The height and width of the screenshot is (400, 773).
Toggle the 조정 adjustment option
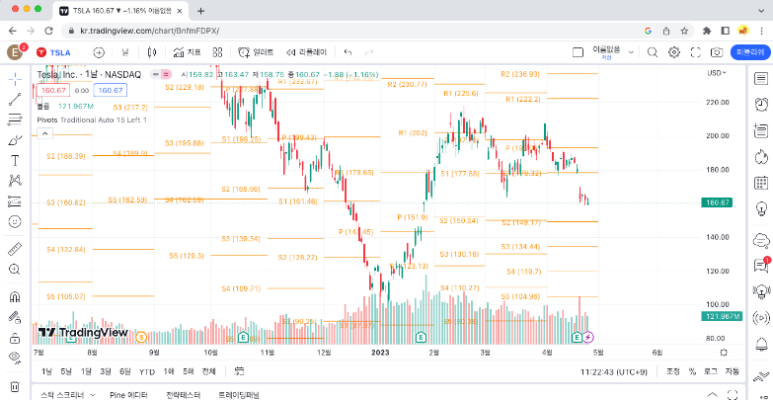click(x=673, y=371)
